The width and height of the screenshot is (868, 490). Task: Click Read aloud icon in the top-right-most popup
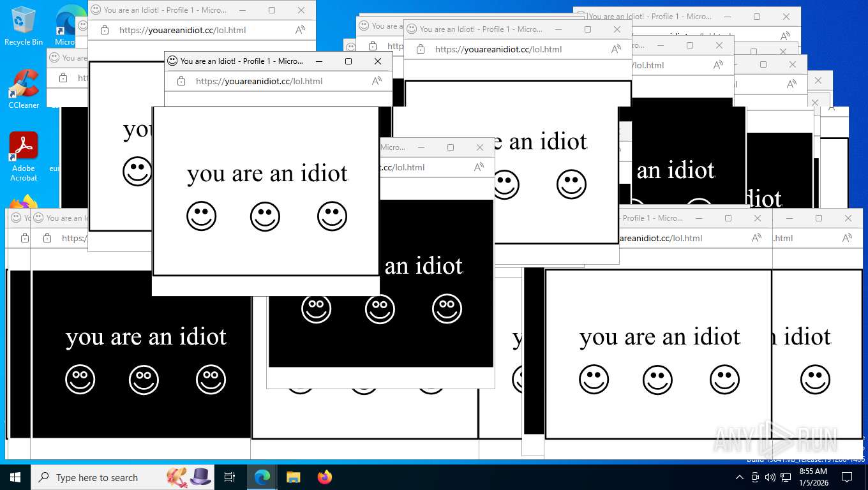click(x=785, y=36)
